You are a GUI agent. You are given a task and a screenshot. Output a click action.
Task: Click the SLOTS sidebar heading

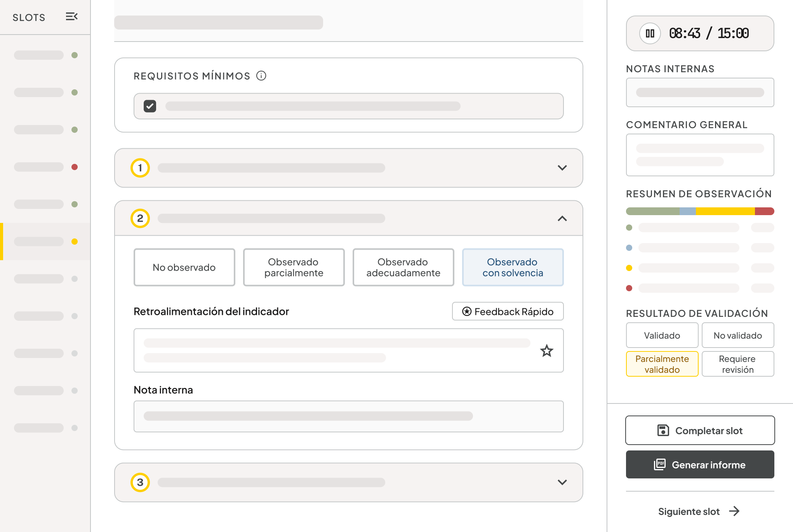click(x=29, y=17)
